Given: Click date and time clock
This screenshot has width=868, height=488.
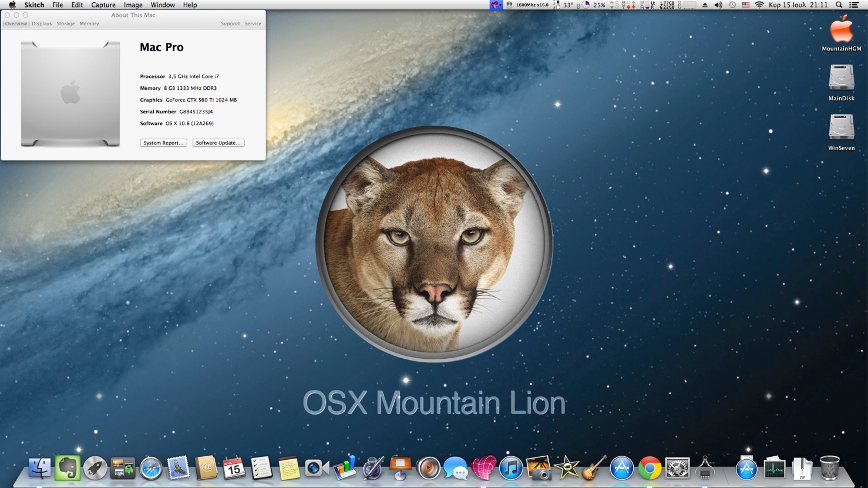Looking at the screenshot, I should coord(798,5).
